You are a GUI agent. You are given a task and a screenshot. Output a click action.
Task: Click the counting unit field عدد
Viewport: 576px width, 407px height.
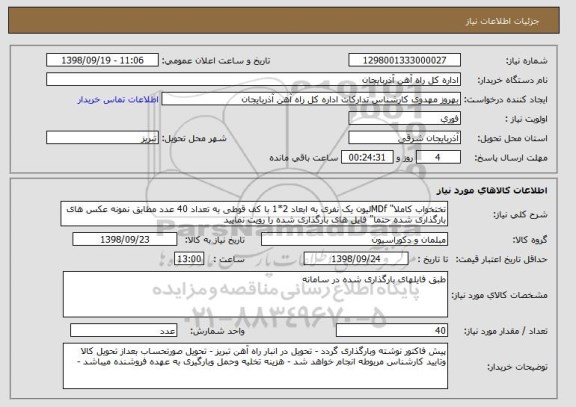coord(123,331)
